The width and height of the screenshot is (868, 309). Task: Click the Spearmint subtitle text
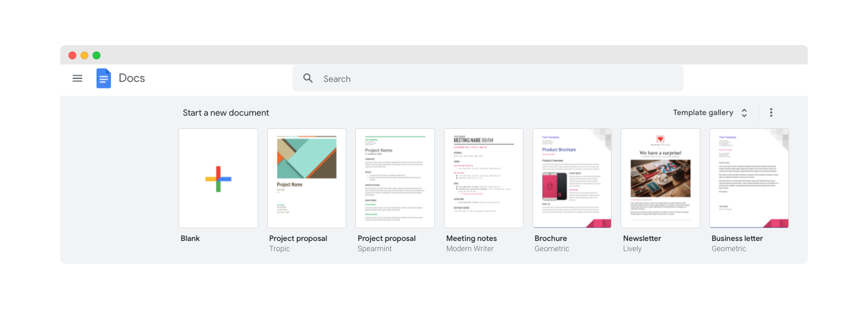375,249
